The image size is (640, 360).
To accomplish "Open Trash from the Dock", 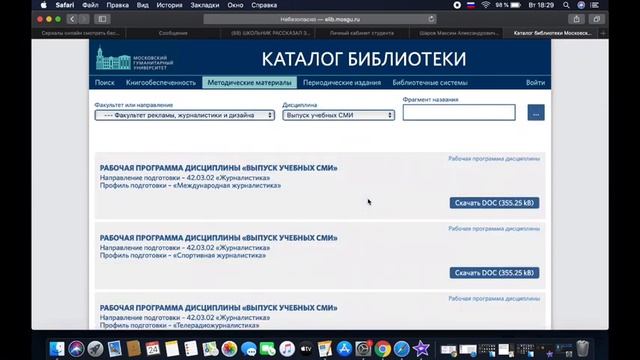I will pyautogui.click(x=583, y=349).
